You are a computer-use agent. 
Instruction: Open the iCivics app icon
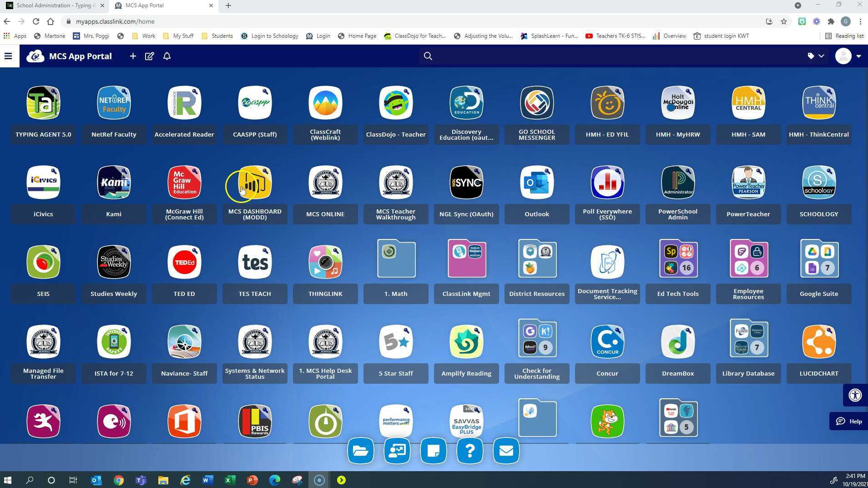point(43,183)
